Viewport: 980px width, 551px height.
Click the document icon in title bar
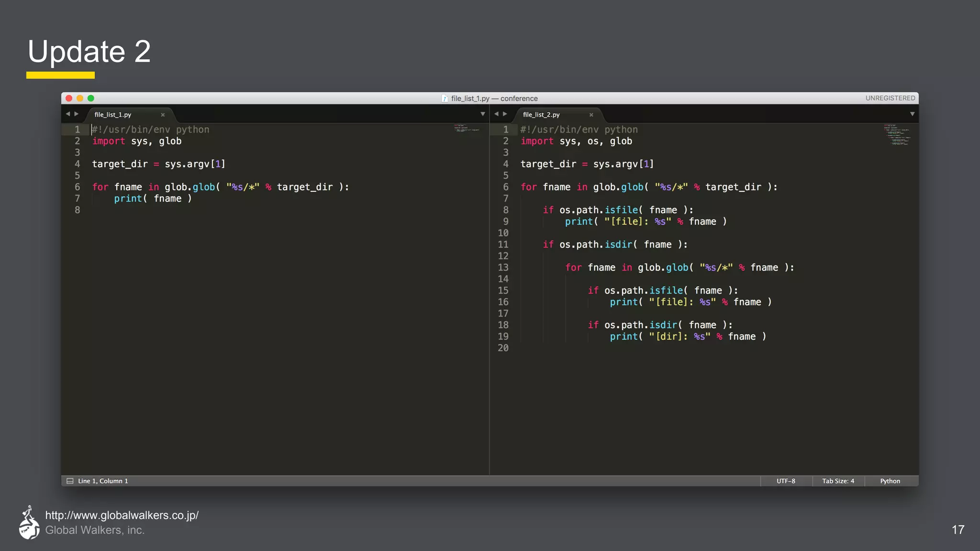click(x=445, y=99)
